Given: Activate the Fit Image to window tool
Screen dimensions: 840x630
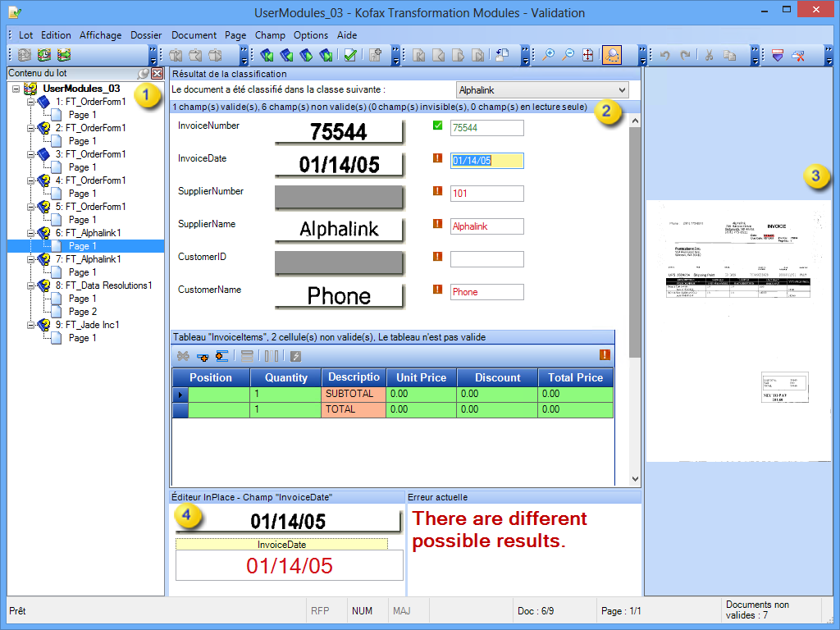Looking at the screenshot, I should point(588,54).
